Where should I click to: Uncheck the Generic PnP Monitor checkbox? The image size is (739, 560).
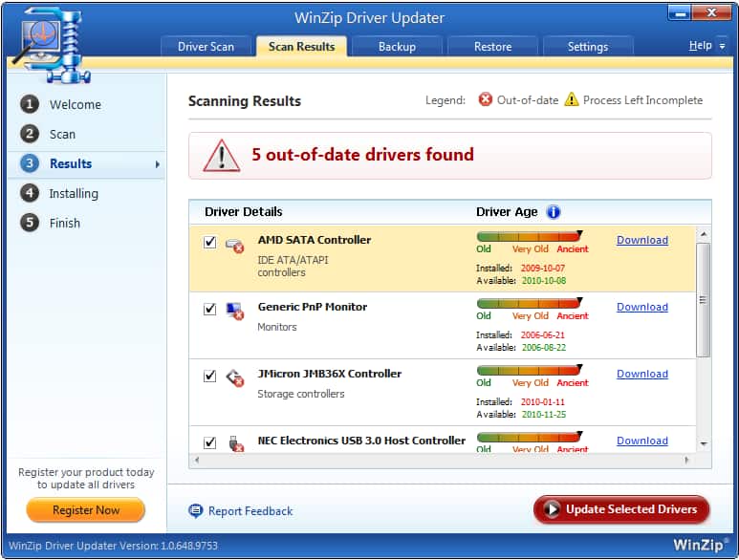(x=209, y=309)
